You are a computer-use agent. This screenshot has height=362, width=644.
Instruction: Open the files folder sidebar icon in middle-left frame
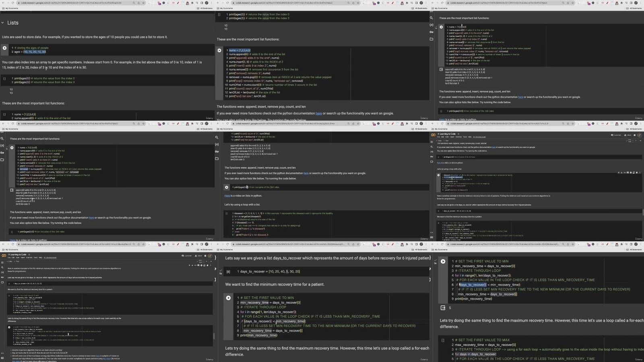tap(2, 160)
